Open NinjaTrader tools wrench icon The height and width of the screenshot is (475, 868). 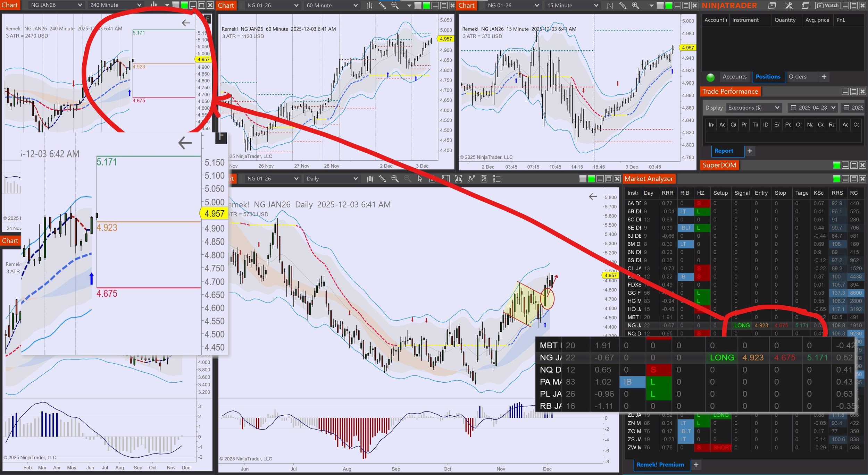pyautogui.click(x=788, y=6)
